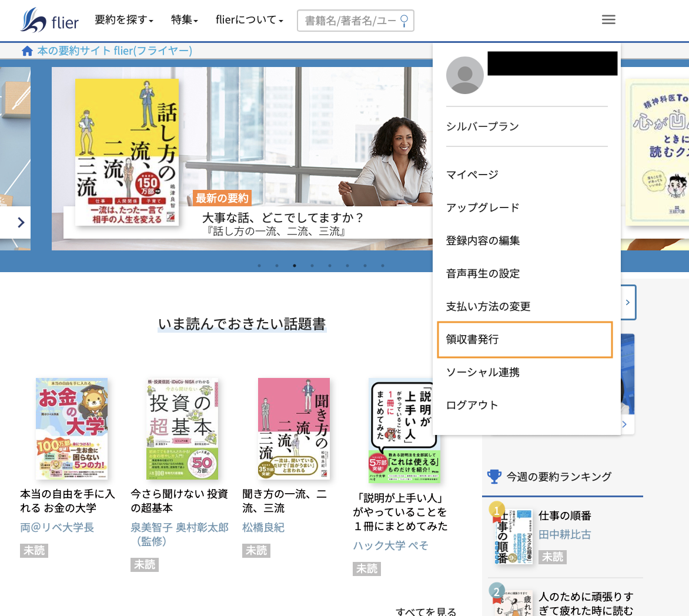The width and height of the screenshot is (689, 616).
Task: Open お金の大学 book cover
Action: 72,428
